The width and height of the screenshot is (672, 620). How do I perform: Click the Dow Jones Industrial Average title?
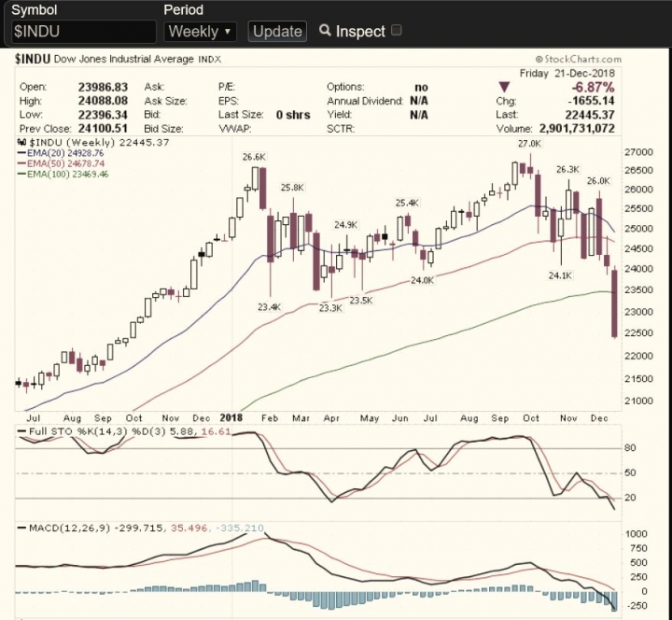click(124, 59)
